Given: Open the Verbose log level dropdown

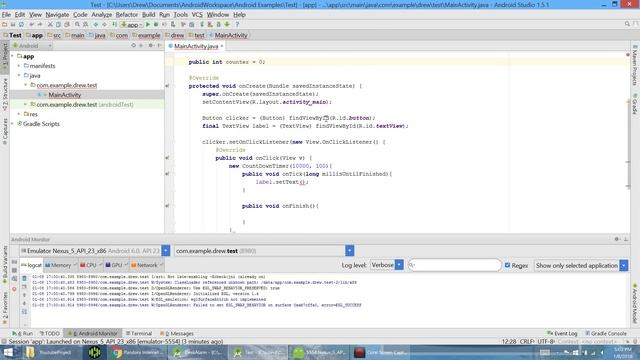Looking at the screenshot, I should coord(399,265).
